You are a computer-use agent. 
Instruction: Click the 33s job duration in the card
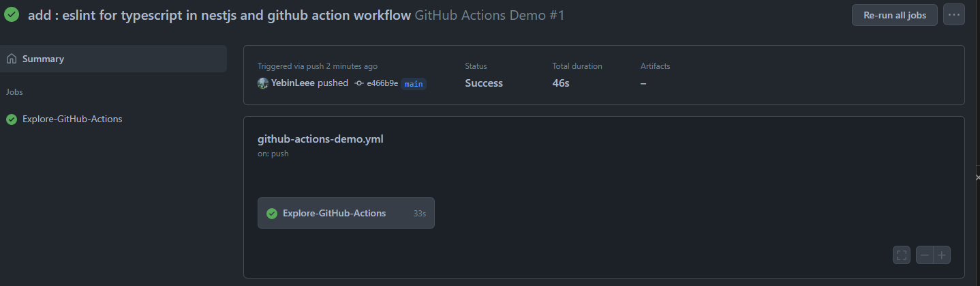pyautogui.click(x=420, y=214)
